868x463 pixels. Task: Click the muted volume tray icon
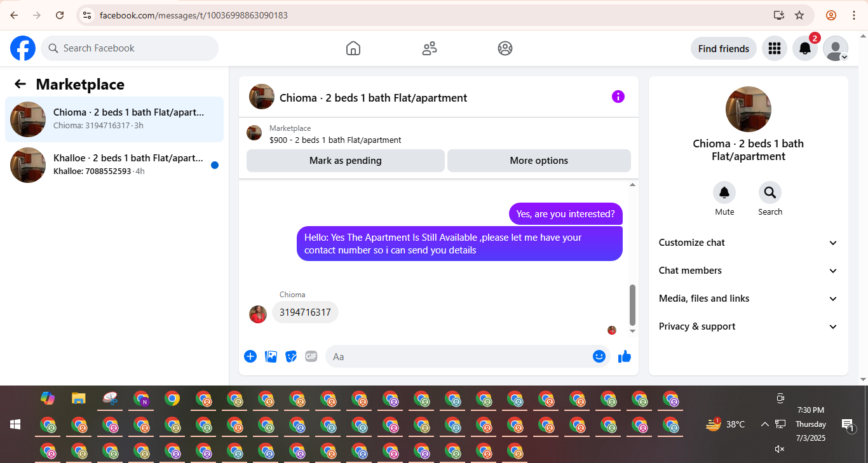[780, 449]
